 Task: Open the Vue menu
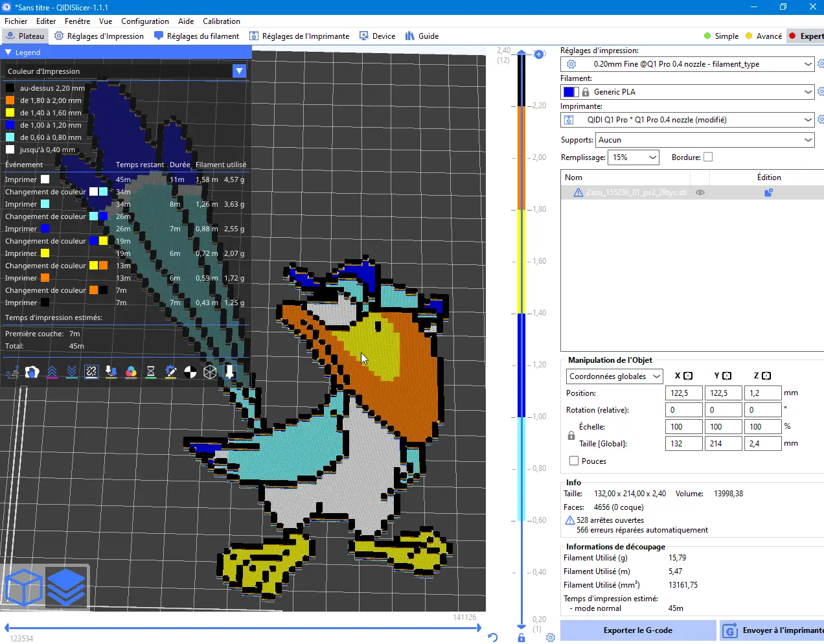click(x=106, y=21)
